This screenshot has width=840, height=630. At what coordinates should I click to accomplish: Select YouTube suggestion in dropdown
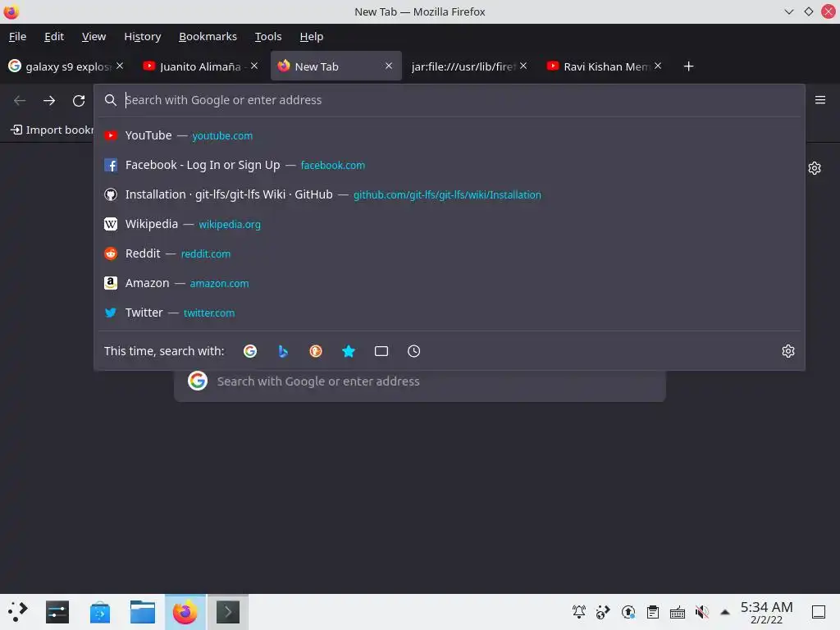pos(450,135)
